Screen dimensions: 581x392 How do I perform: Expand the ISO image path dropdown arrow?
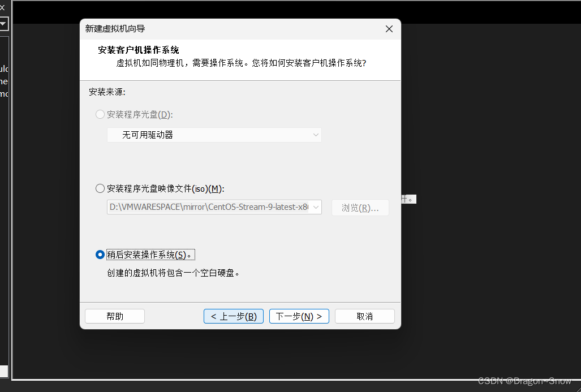pyautogui.click(x=316, y=207)
